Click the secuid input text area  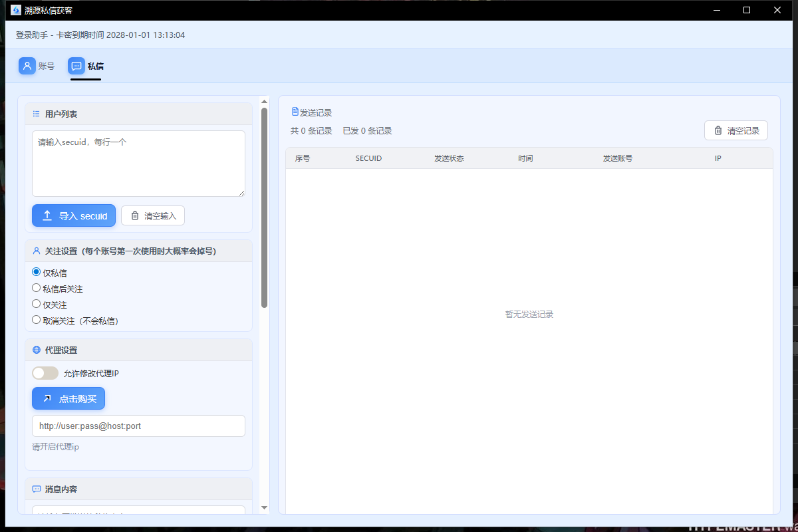[x=138, y=164]
